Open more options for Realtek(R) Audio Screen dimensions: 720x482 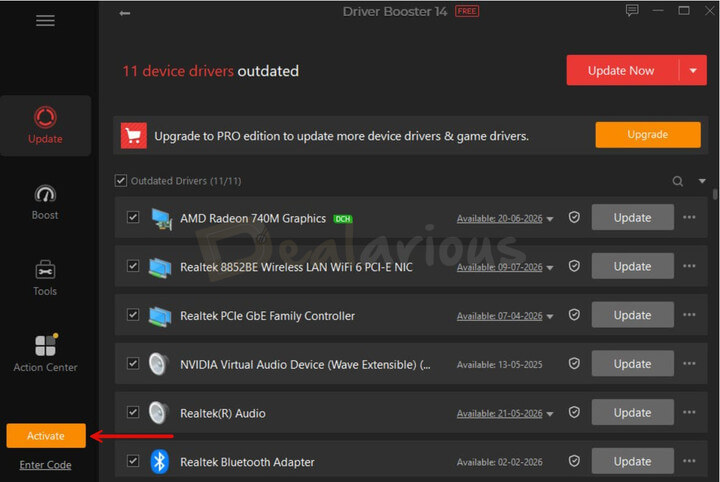coord(689,412)
